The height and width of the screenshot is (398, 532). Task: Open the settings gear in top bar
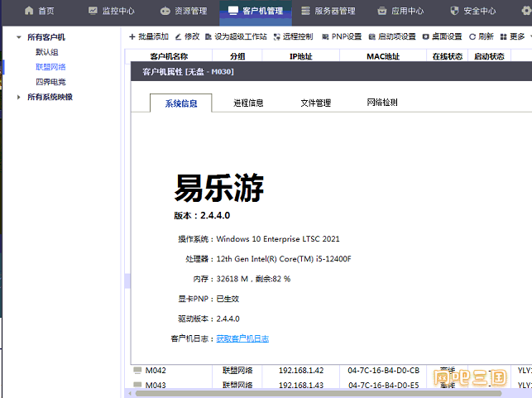526,11
